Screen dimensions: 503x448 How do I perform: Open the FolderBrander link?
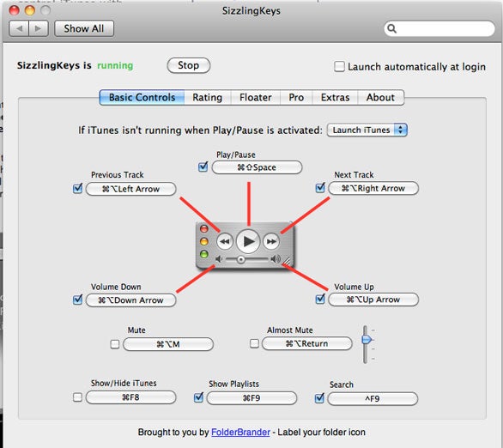click(x=240, y=432)
